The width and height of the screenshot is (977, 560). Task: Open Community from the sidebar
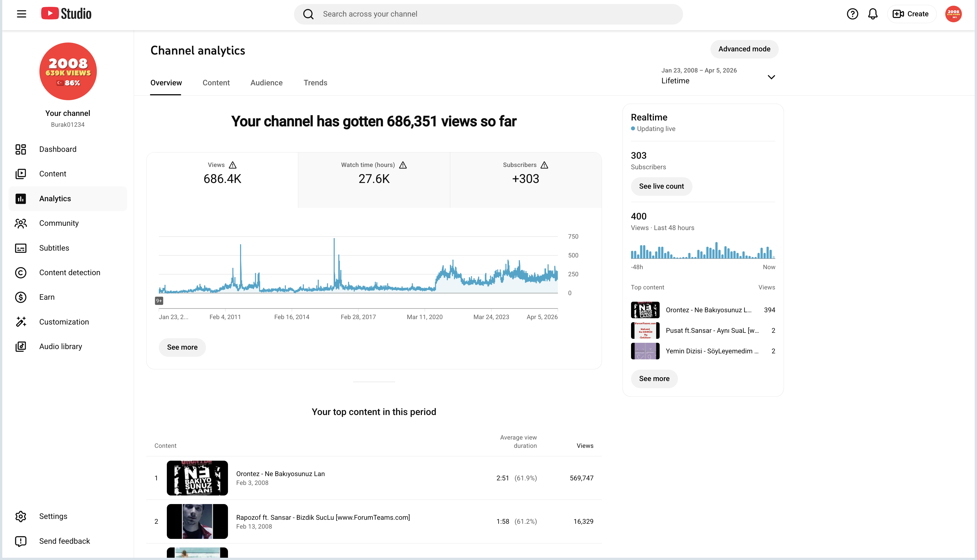68,223
